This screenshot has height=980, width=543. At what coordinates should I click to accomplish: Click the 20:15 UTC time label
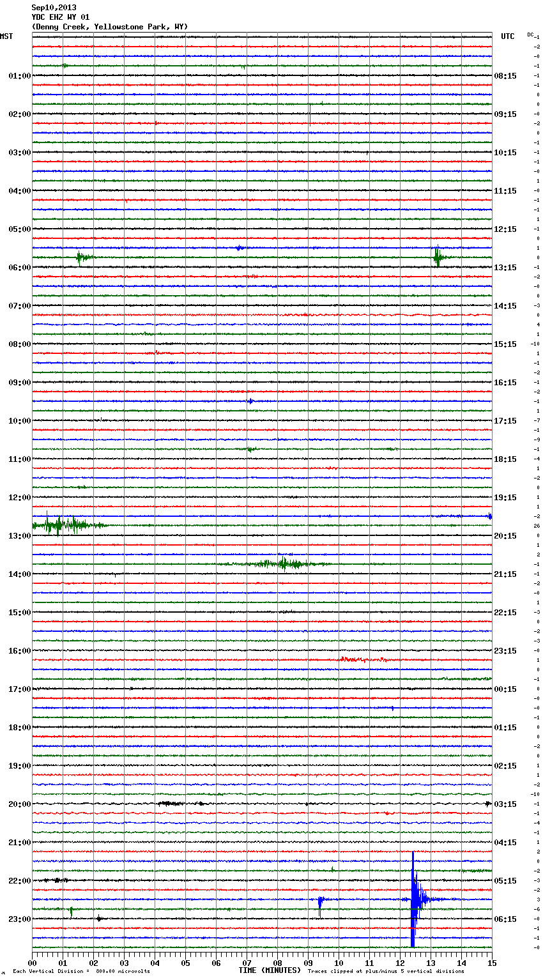(x=505, y=536)
